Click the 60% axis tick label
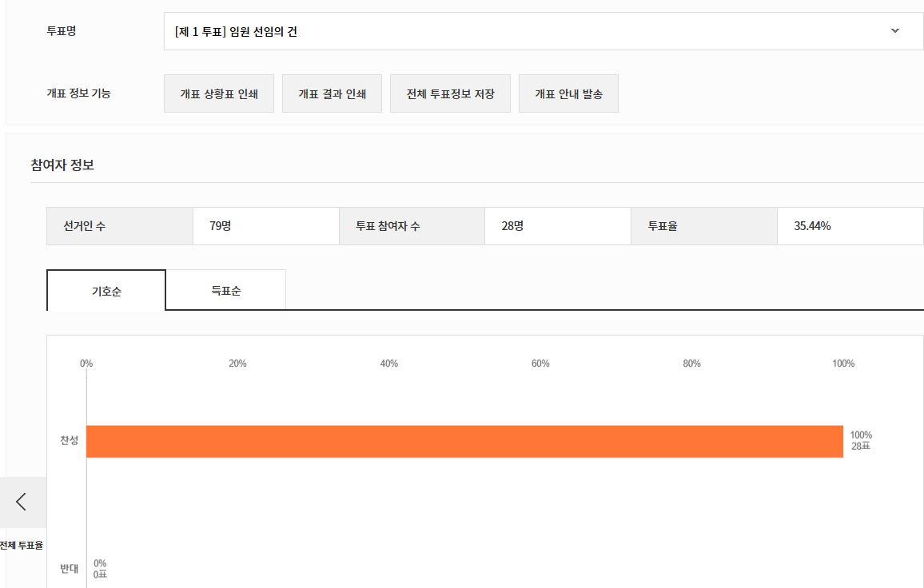Viewport: 924px width, 588px height. click(540, 364)
